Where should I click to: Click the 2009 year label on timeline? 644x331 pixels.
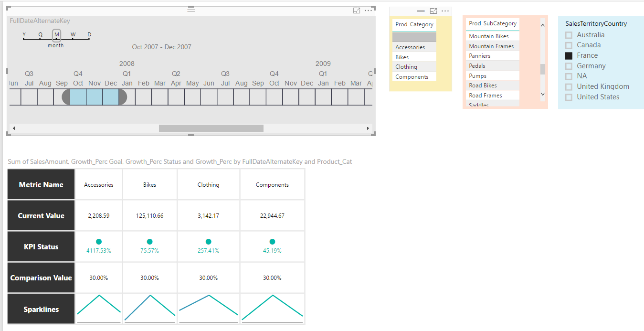point(323,64)
